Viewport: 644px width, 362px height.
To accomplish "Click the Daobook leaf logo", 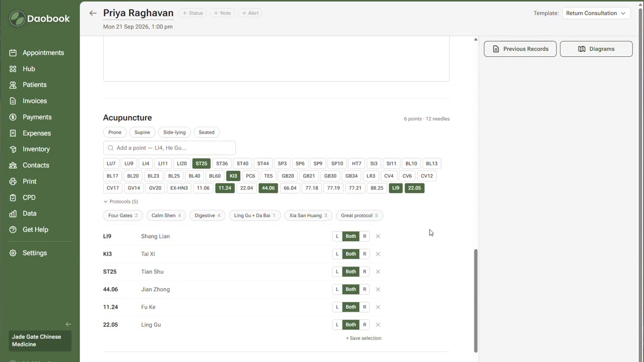I will coord(17,19).
